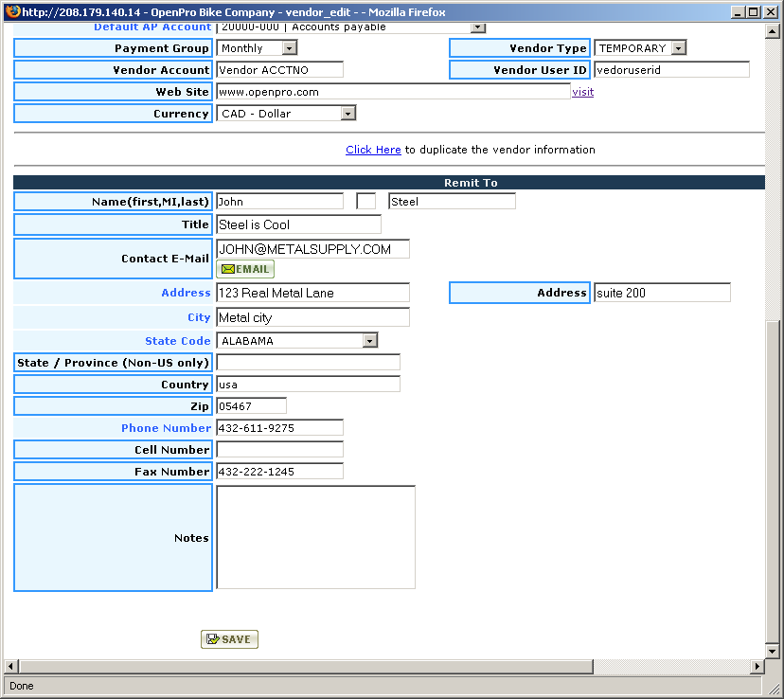This screenshot has width=784, height=699.
Task: Click Here link to duplicate vendor information
Action: [373, 150]
